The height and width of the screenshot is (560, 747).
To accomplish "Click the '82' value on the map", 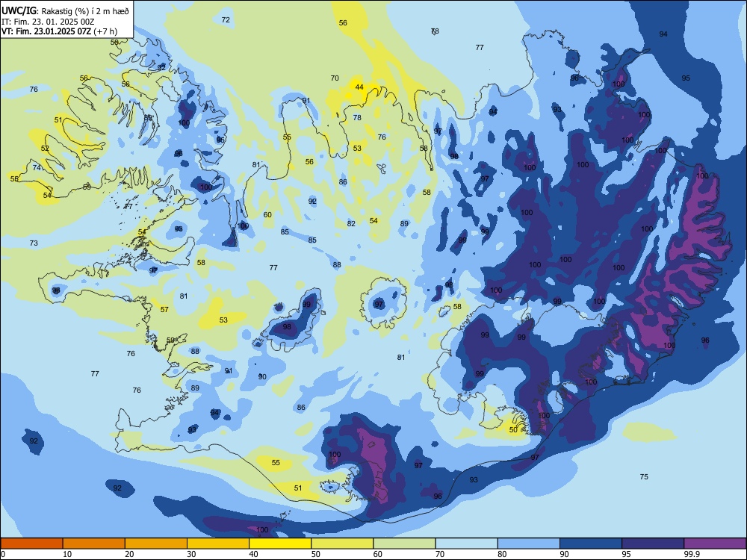I will point(351,223).
